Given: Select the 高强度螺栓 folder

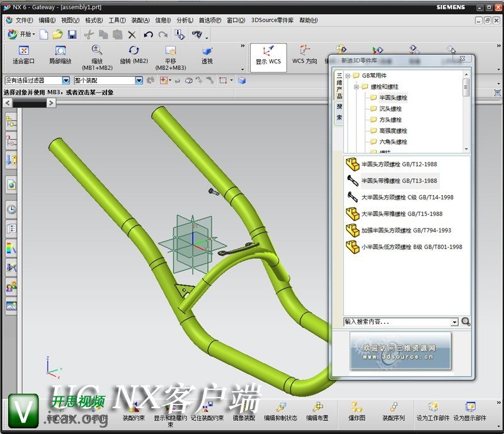Looking at the screenshot, I should pyautogui.click(x=393, y=130).
